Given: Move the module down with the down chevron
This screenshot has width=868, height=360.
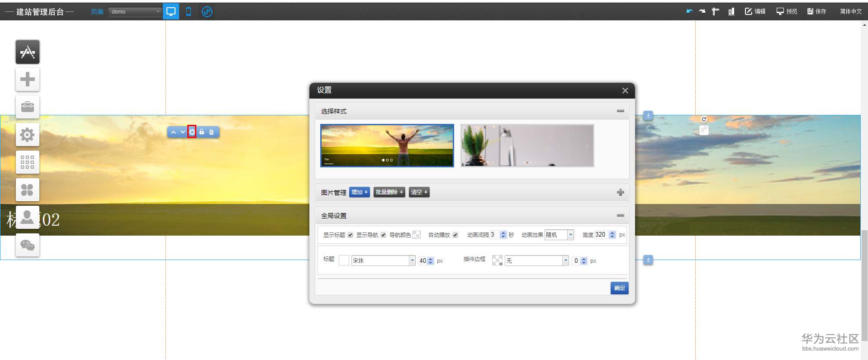Looking at the screenshot, I should click(183, 132).
